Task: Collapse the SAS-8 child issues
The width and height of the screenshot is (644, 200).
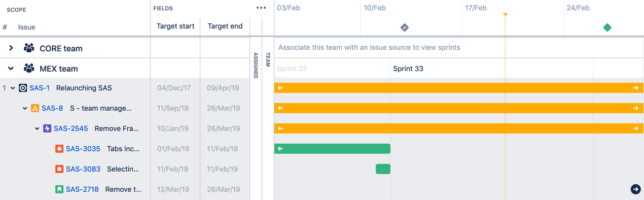Action: pos(25,108)
